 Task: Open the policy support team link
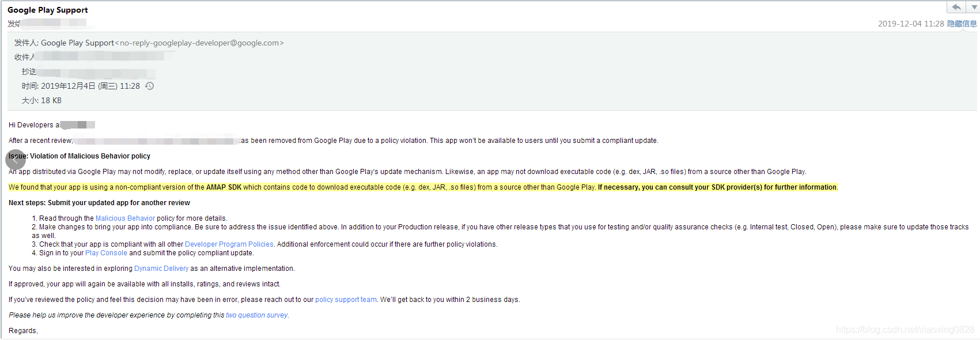[346, 300]
